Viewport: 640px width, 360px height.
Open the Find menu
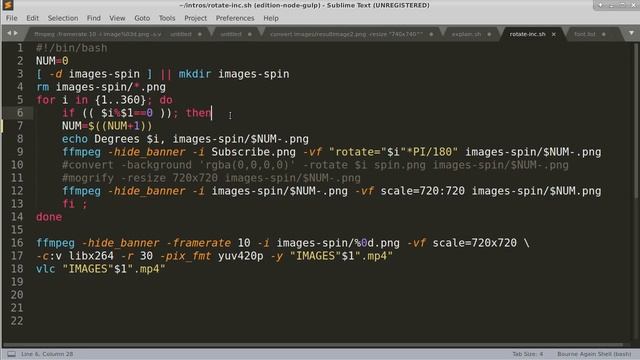click(x=93, y=18)
